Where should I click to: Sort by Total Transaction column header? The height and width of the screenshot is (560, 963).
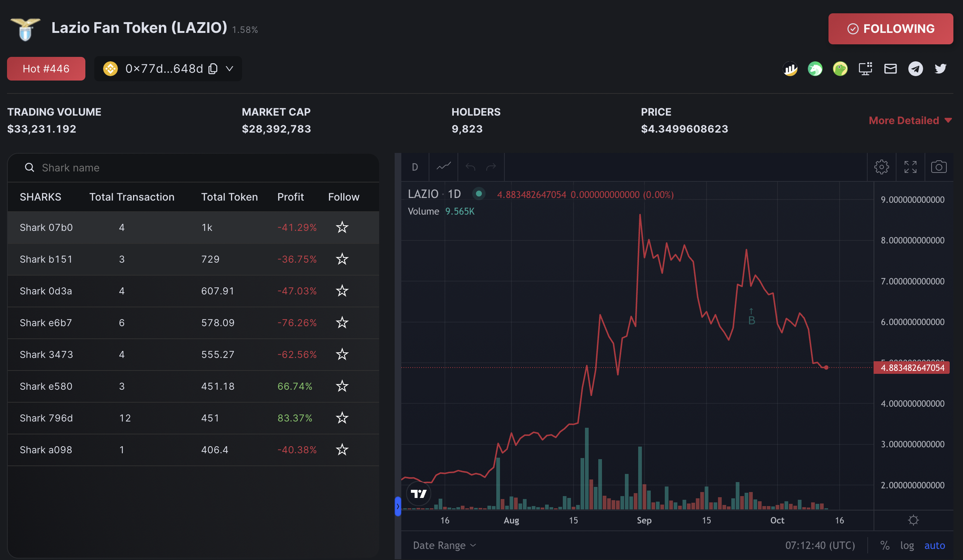point(132,197)
